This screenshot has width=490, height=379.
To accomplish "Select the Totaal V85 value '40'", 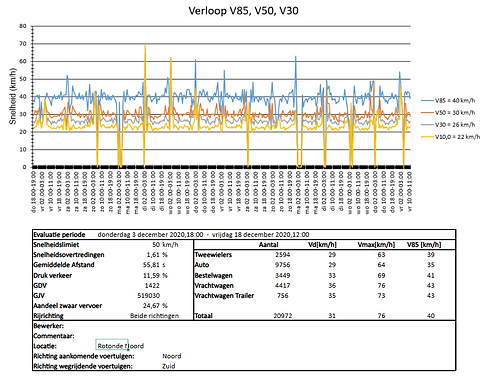I will point(431,316).
